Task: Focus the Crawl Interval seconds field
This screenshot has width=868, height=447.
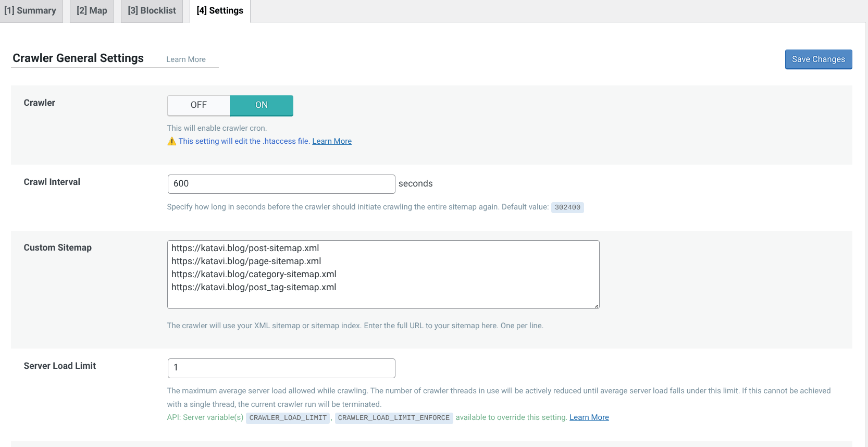Action: pos(281,184)
